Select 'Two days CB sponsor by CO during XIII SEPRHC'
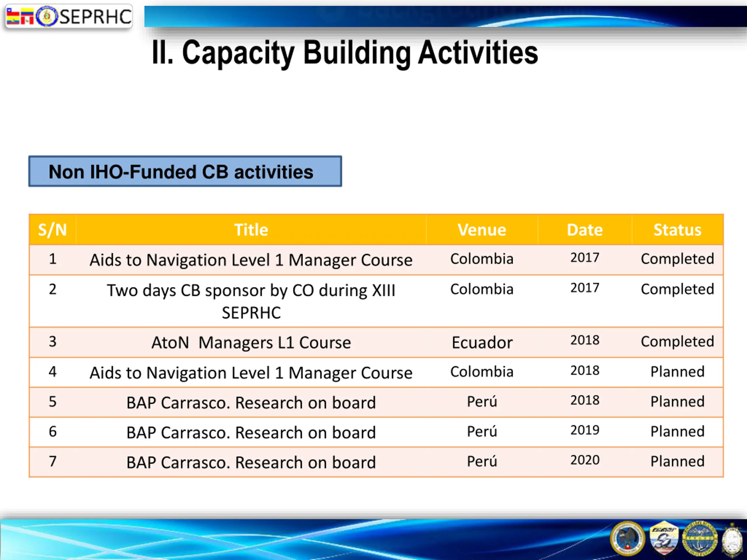 pos(251,301)
